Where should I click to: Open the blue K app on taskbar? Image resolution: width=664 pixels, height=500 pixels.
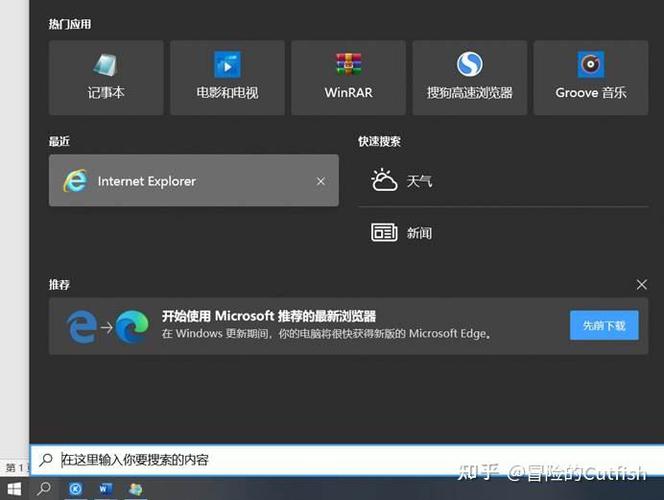tap(75, 489)
